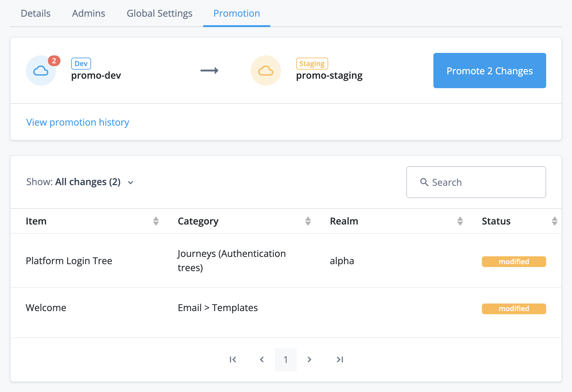Click the promo-dev cloud icon
Image resolution: width=572 pixels, height=392 pixels.
pos(41,71)
